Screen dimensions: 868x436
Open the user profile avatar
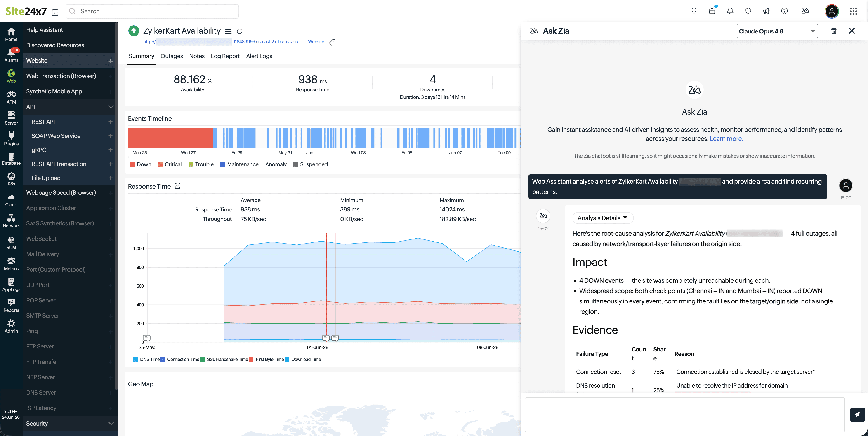point(832,12)
